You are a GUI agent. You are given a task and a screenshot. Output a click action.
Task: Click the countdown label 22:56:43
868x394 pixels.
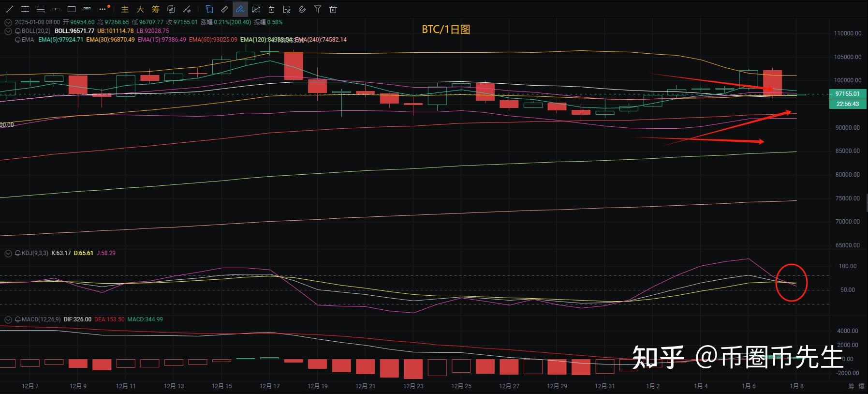point(848,104)
